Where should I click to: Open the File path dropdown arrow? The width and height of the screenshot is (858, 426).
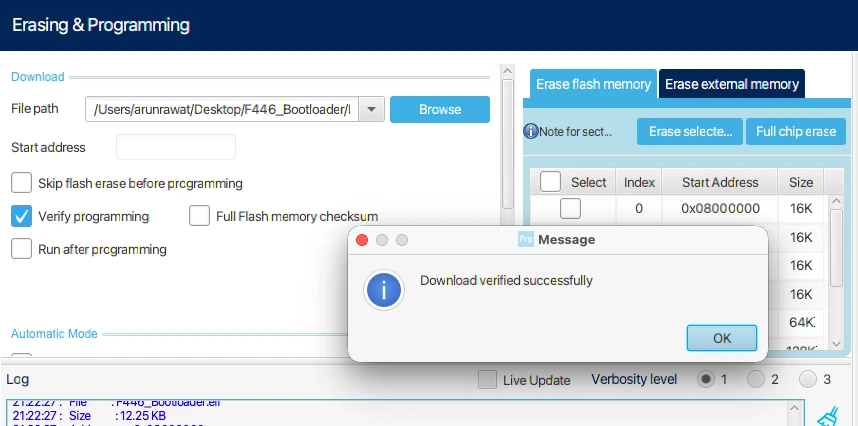pos(371,109)
